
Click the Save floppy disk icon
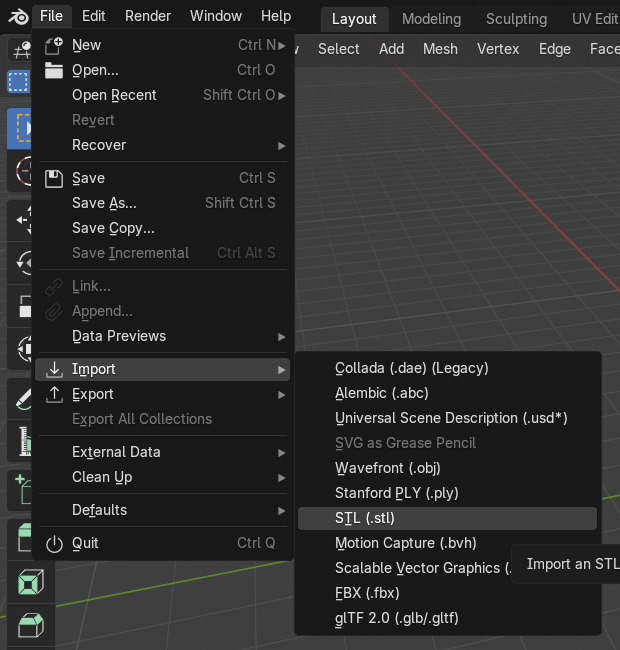[54, 179]
